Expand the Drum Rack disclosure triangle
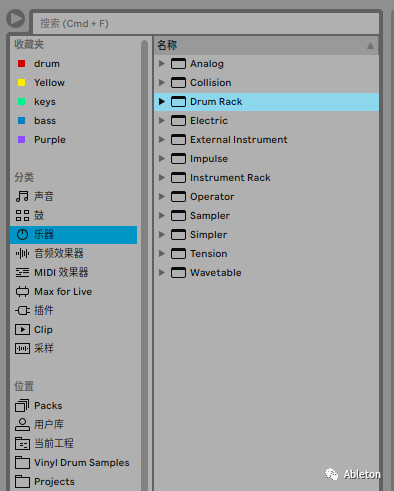Screen dimensions: 394x491 [162, 101]
